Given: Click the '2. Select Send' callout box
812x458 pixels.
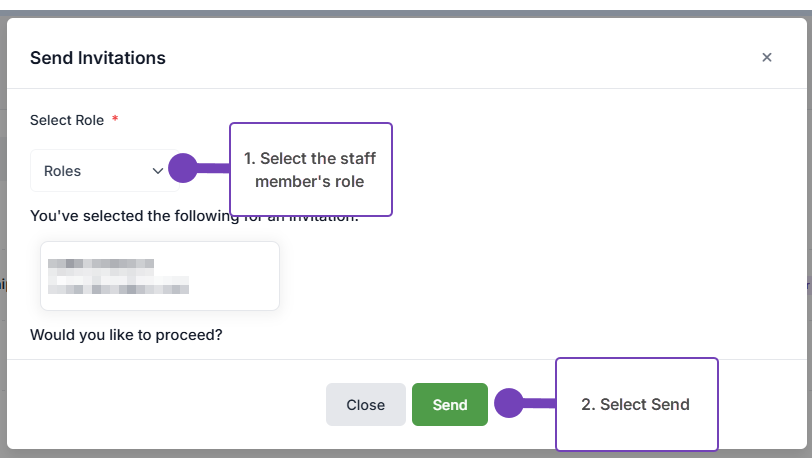Looking at the screenshot, I should (x=636, y=404).
